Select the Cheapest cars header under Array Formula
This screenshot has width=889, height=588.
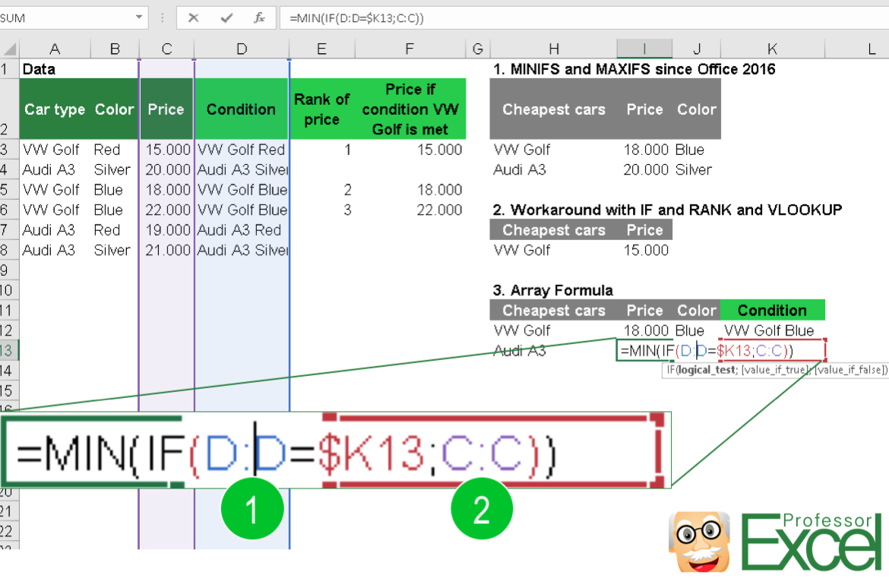coord(554,310)
